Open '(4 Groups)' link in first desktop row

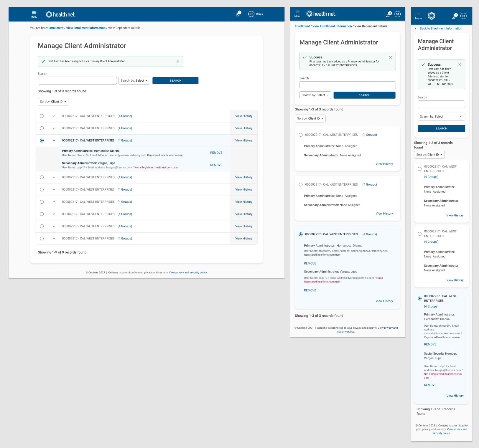[x=125, y=116]
